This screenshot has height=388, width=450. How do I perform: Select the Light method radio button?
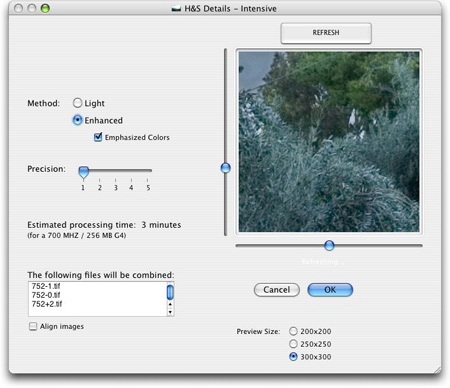[77, 103]
